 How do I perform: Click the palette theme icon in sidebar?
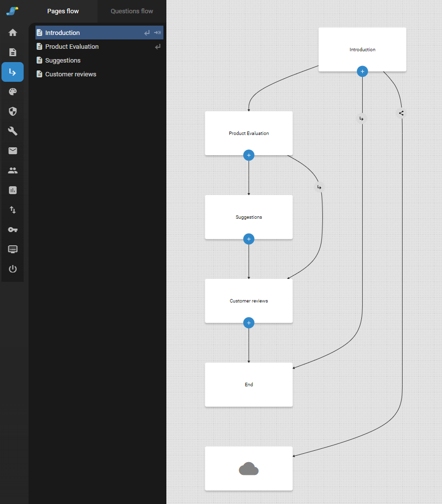(x=13, y=92)
